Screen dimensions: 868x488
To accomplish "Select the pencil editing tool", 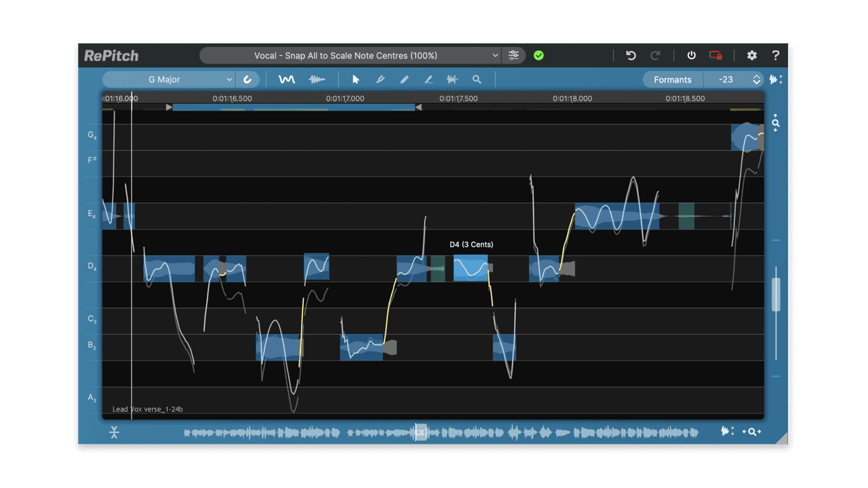I will [x=404, y=79].
